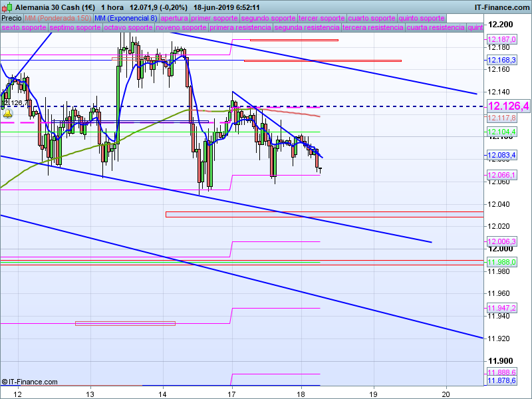Select the tercera resistencia label
Image resolution: width=532 pixels, height=399 pixels.
tap(372, 28)
